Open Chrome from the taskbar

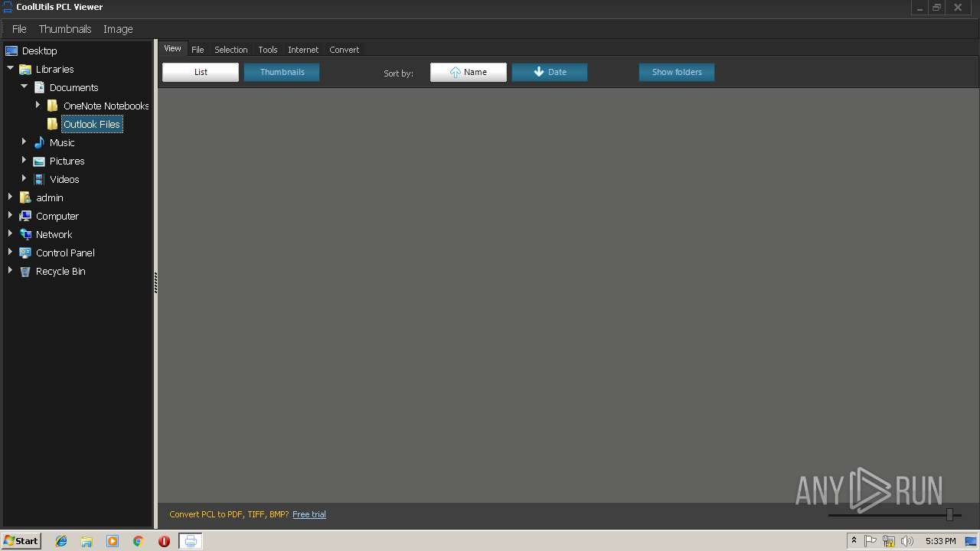click(138, 541)
